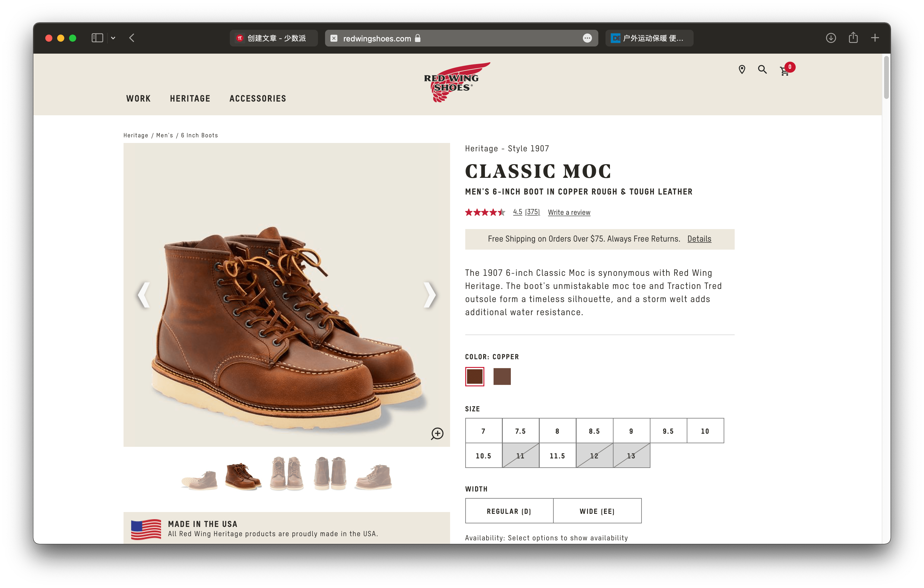Go to Men's breadcrumb link
Screen dimensions: 924x588
(165, 135)
